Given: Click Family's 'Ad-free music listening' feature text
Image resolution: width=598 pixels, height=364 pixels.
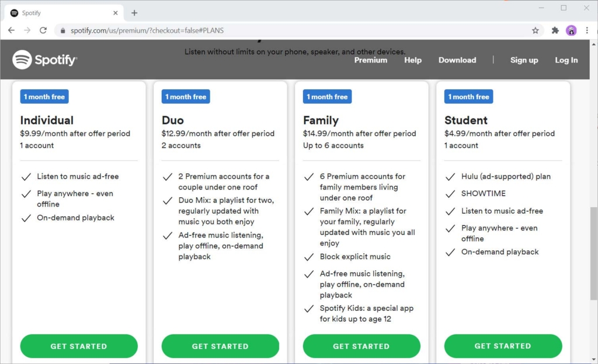Looking at the screenshot, I should (x=362, y=285).
